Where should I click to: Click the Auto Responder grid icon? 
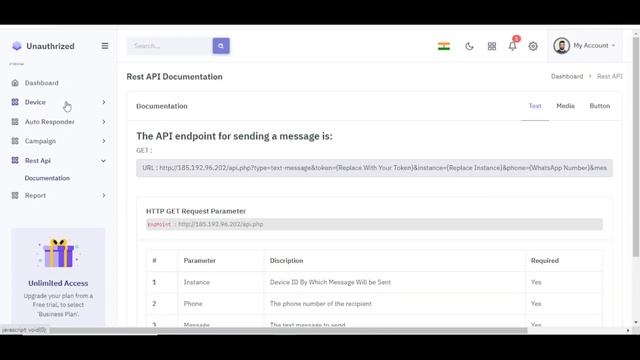coord(15,122)
